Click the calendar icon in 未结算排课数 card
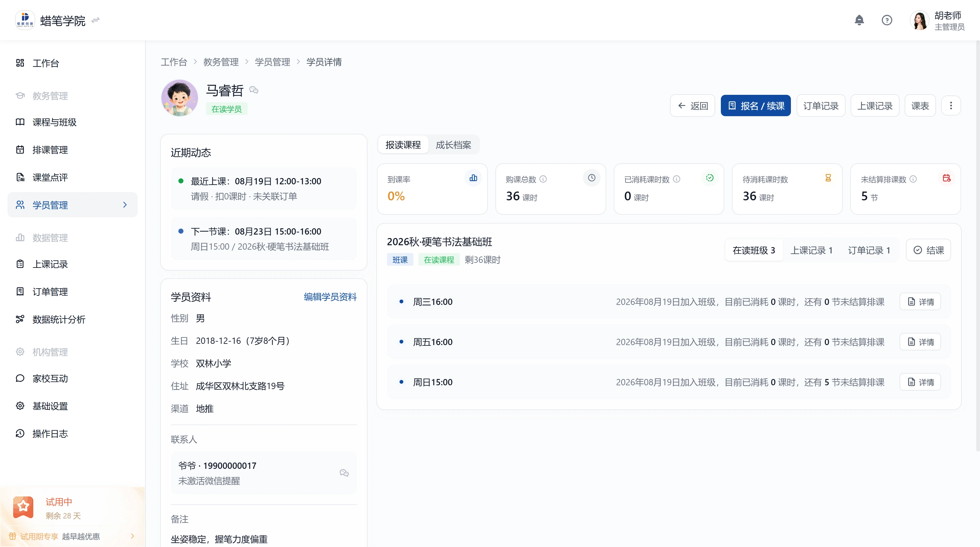Image resolution: width=980 pixels, height=547 pixels. point(946,178)
